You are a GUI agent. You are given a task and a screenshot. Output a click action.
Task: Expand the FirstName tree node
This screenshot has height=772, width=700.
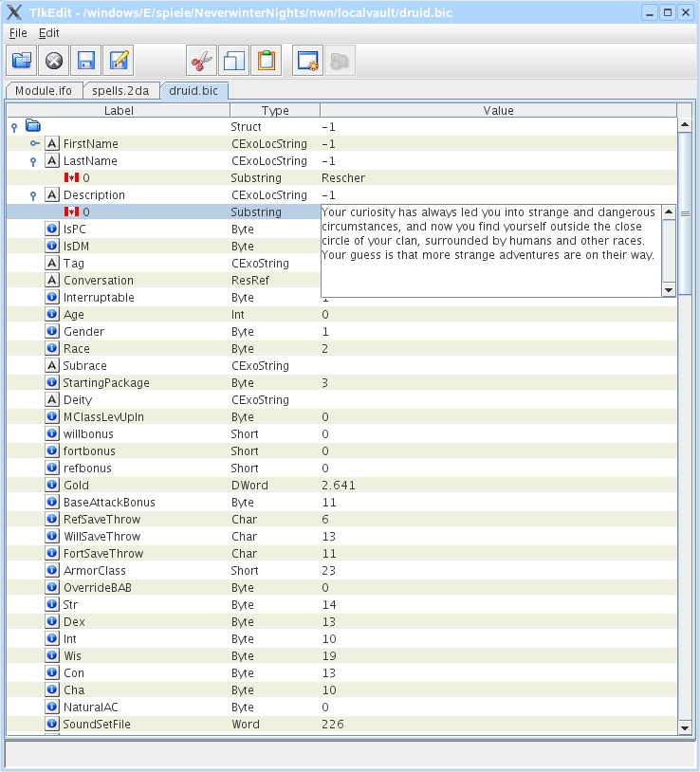pyautogui.click(x=34, y=144)
